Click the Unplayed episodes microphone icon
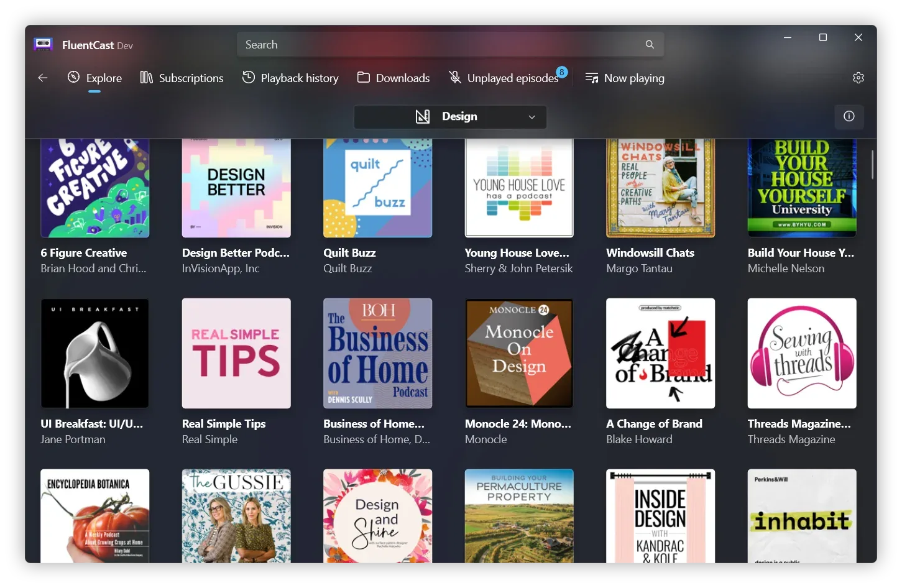 (x=455, y=77)
